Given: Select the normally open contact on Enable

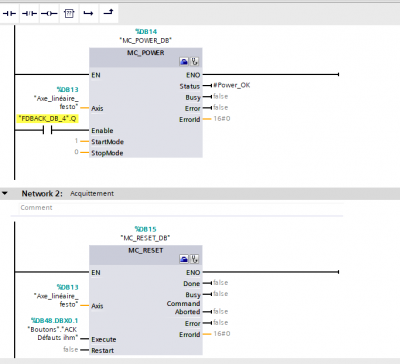Looking at the screenshot, I should point(47,130).
